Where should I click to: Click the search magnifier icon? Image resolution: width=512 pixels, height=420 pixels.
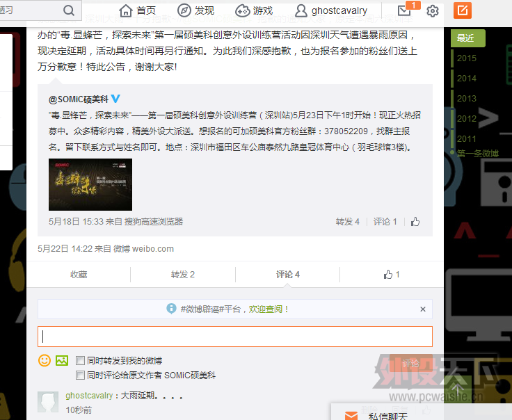pyautogui.click(x=69, y=10)
